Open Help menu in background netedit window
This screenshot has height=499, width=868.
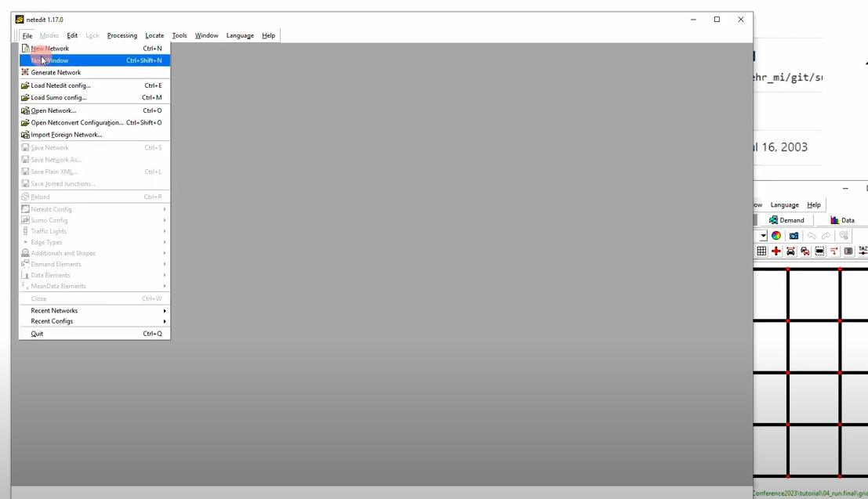click(814, 204)
